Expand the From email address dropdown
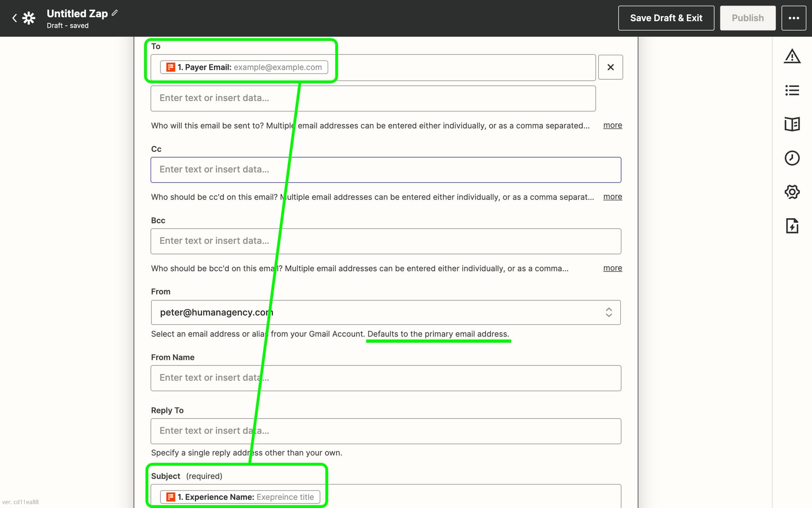 pos(608,312)
